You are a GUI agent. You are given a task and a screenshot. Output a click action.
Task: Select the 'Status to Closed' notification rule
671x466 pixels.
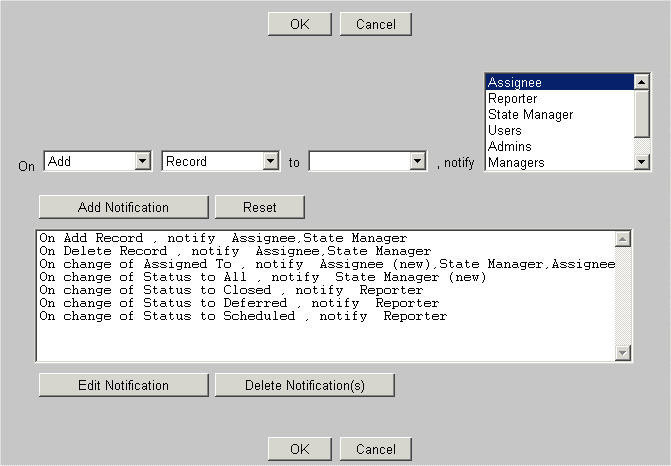point(230,290)
